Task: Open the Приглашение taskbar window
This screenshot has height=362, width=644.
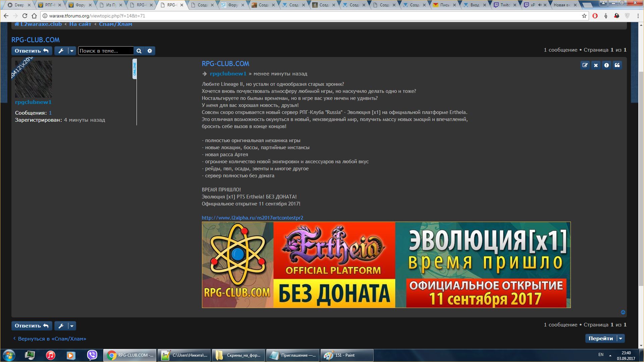Action: click(x=293, y=355)
